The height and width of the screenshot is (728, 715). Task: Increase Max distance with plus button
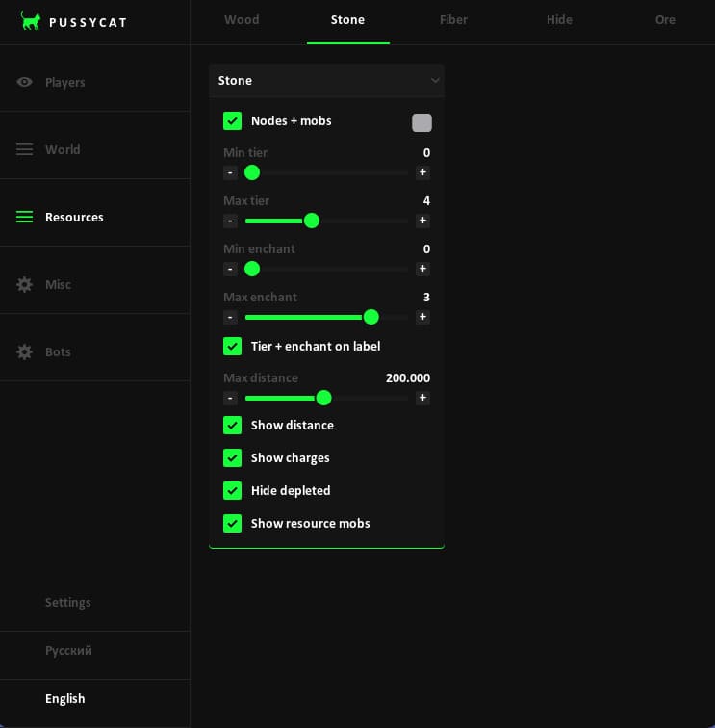pyautogui.click(x=422, y=398)
